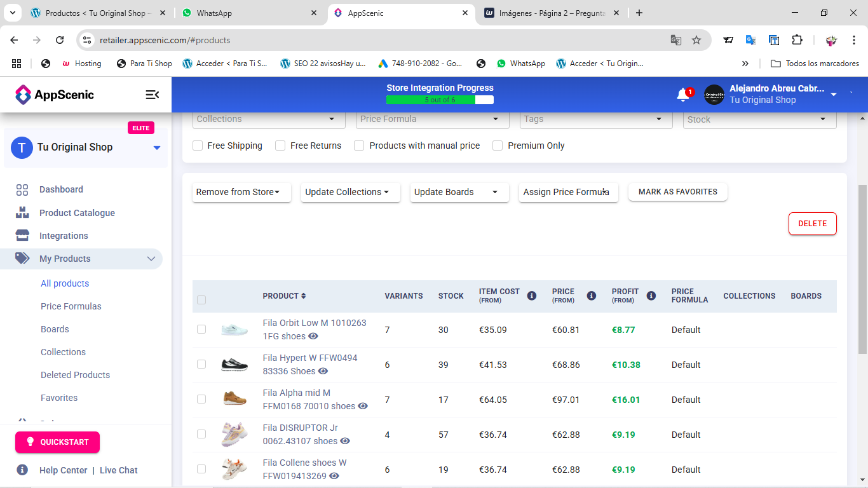Image resolution: width=868 pixels, height=488 pixels.
Task: Open Stock filter dropdown
Action: [760, 119]
